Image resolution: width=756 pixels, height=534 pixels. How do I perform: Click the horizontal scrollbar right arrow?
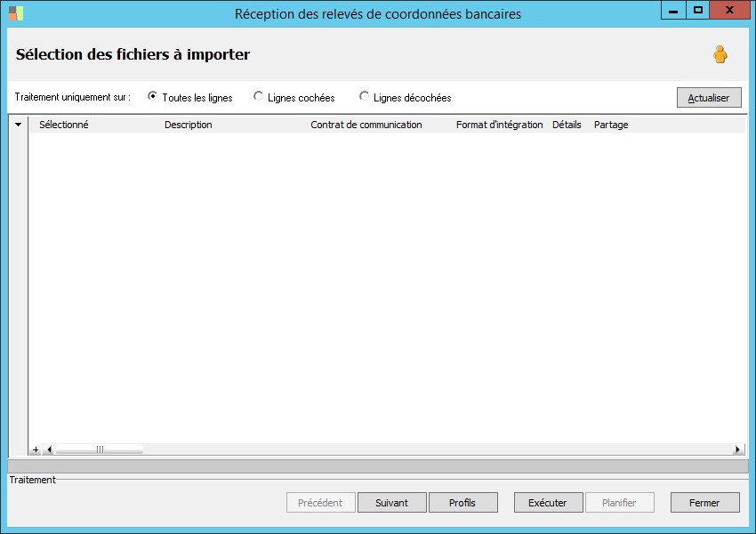coord(737,449)
